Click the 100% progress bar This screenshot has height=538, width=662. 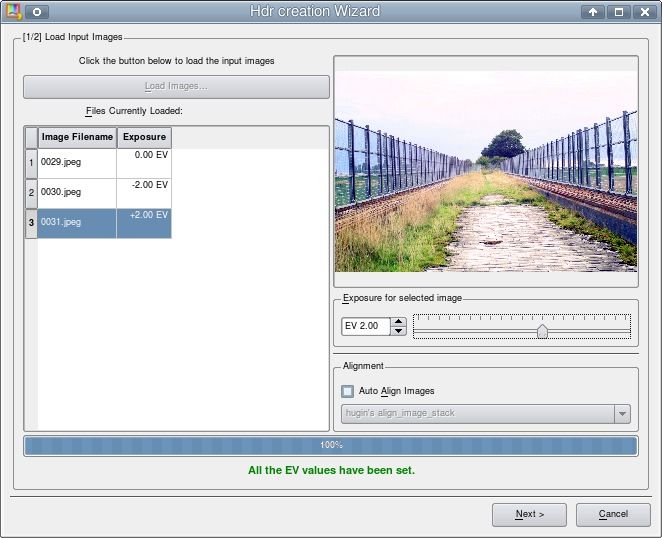[x=331, y=446]
